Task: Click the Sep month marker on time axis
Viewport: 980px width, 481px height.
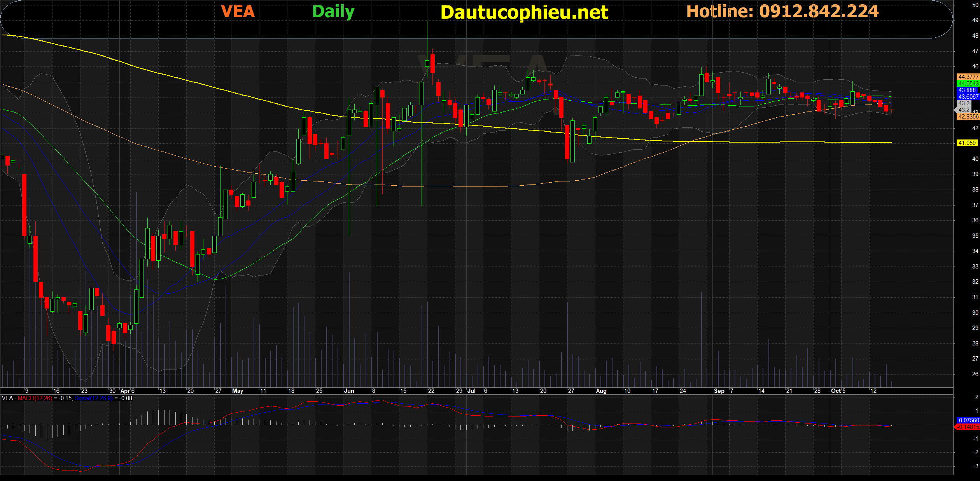Action: (719, 391)
